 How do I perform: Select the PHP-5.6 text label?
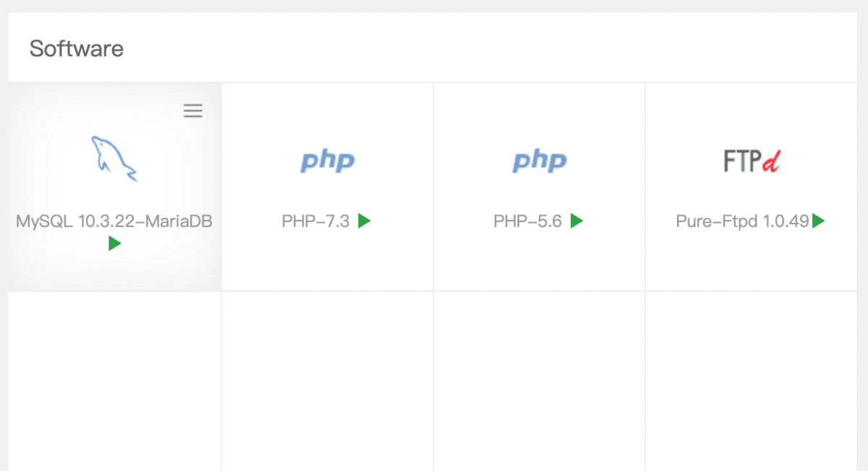click(x=527, y=221)
